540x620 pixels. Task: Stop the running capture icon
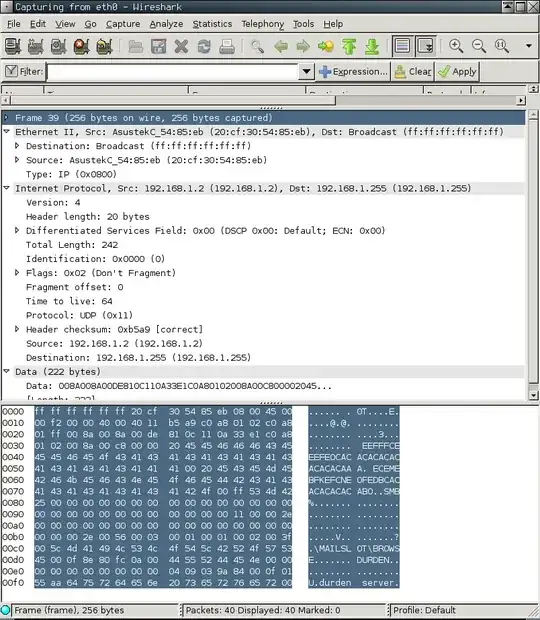81,46
